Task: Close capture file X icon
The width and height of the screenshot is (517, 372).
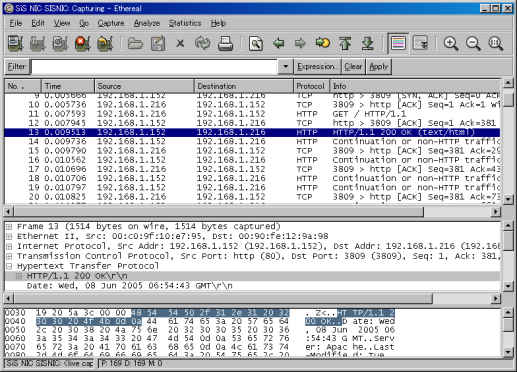Action: [180, 43]
